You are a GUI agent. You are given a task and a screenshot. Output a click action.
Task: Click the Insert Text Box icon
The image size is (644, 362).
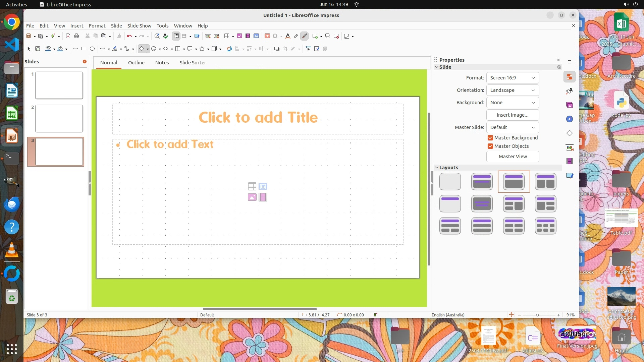[267, 36]
